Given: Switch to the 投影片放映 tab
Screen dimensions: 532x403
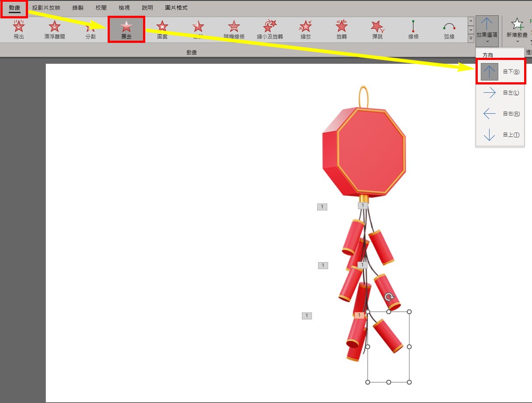Looking at the screenshot, I should 46,8.
